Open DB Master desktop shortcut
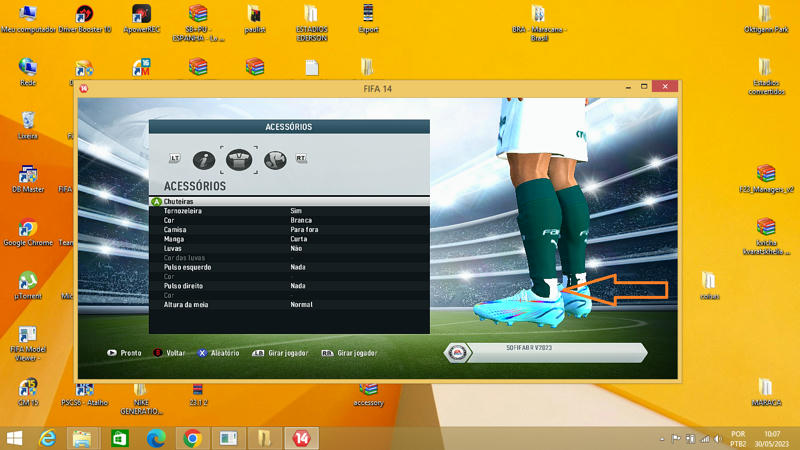The width and height of the screenshot is (800, 450). click(x=28, y=179)
